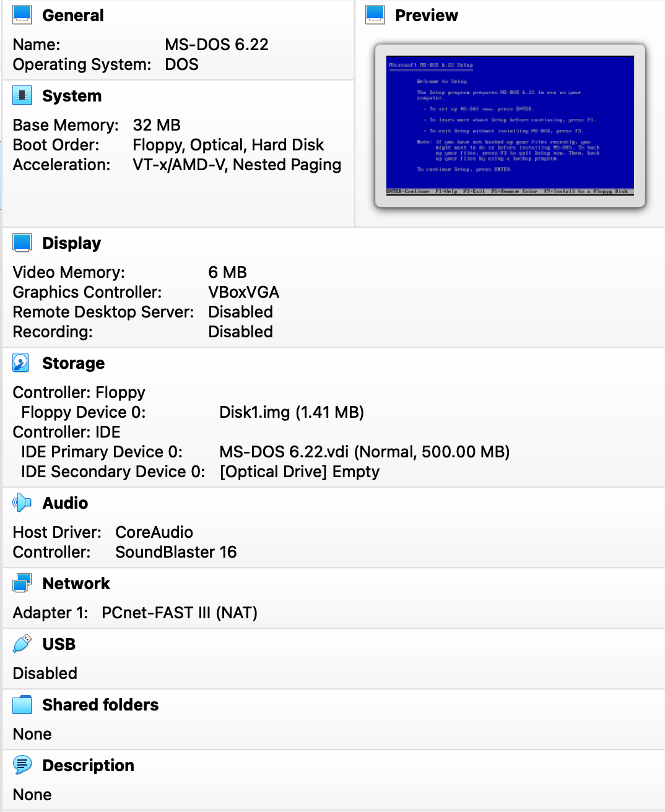Screen dimensions: 665x812
Task: Collapse the Storage section header
Action: (73, 362)
